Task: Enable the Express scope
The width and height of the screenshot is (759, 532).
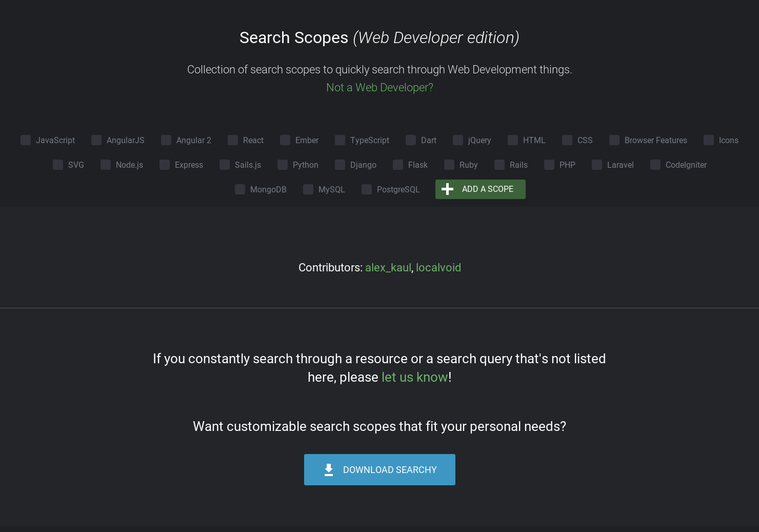Action: pos(165,165)
